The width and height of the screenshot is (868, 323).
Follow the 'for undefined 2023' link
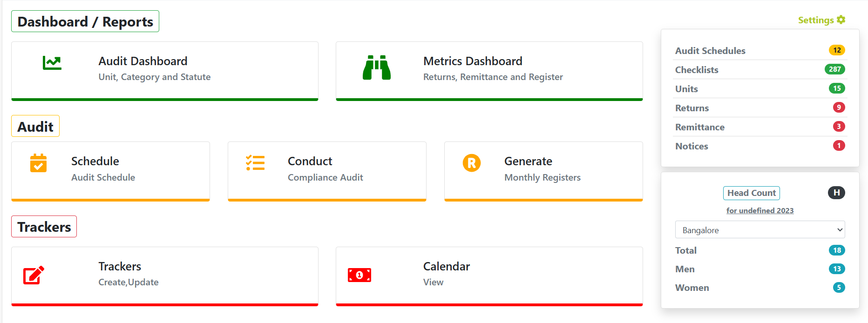tap(759, 210)
